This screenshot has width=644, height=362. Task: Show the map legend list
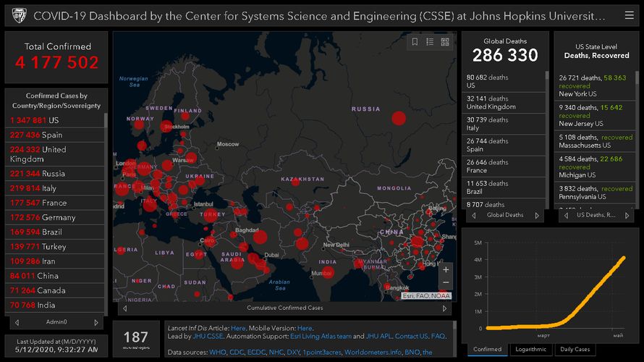[430, 42]
